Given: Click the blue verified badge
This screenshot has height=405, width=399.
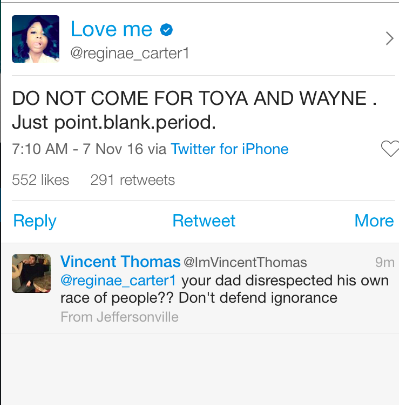Looking at the screenshot, I should point(166,30).
